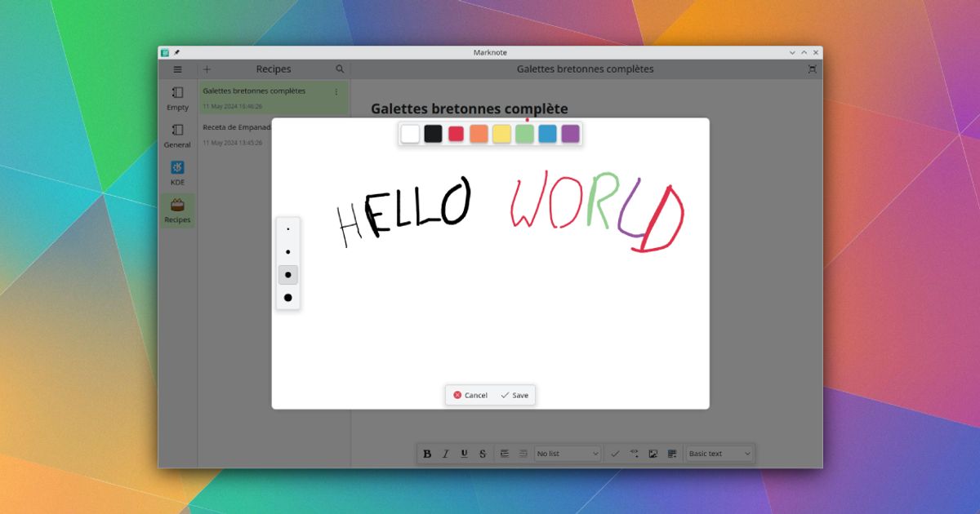Cancel the sketch dialog
Viewport: 980px width, 514px height.
click(x=470, y=395)
